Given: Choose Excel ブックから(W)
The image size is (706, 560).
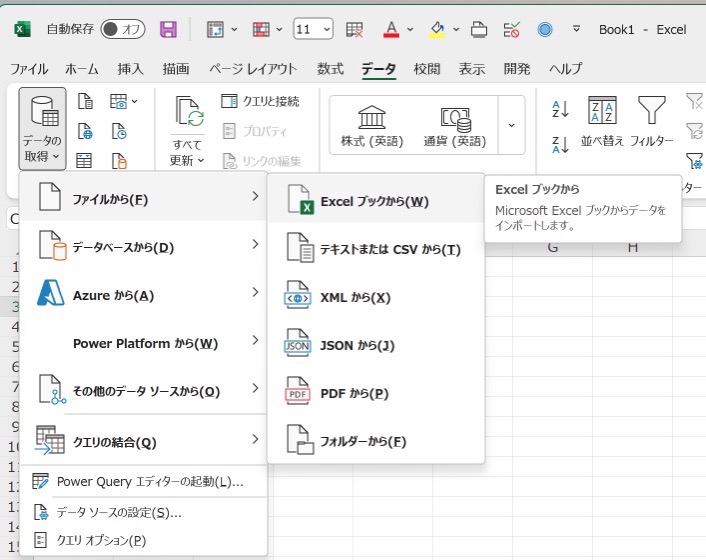Looking at the screenshot, I should (376, 201).
